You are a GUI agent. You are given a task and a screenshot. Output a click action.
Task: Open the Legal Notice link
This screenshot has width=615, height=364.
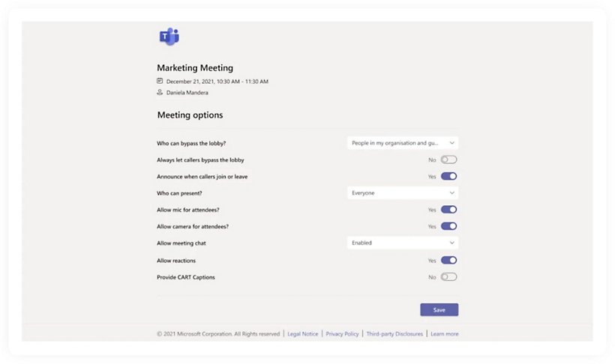pos(302,334)
